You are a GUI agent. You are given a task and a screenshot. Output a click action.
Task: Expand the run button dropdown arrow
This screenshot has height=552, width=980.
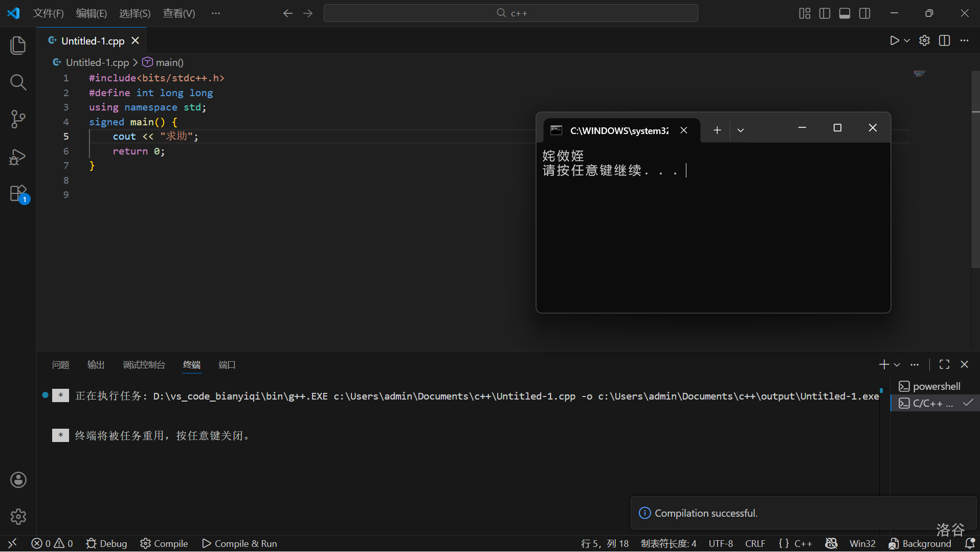[x=907, y=40]
